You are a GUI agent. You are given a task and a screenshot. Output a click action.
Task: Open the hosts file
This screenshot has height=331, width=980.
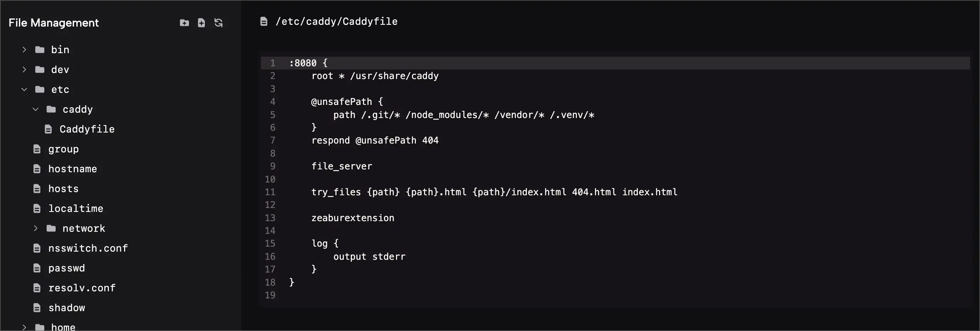click(x=63, y=189)
